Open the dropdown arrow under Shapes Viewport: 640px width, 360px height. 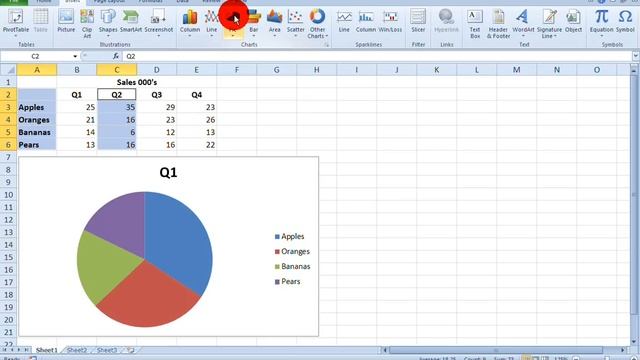click(x=108, y=36)
